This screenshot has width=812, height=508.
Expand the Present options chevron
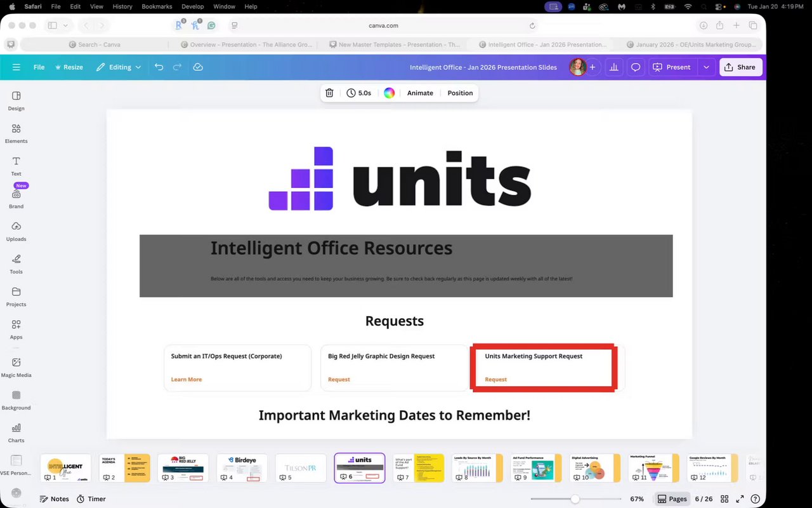coord(706,67)
